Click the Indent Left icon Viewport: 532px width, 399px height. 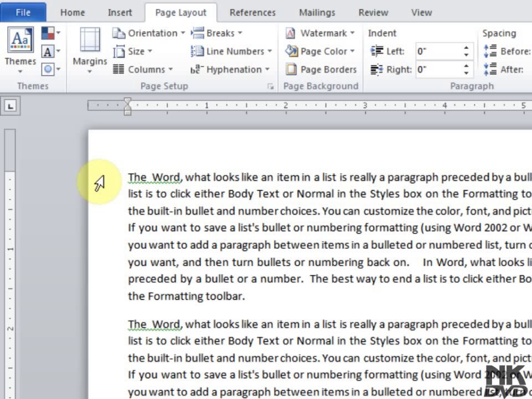pyautogui.click(x=377, y=51)
